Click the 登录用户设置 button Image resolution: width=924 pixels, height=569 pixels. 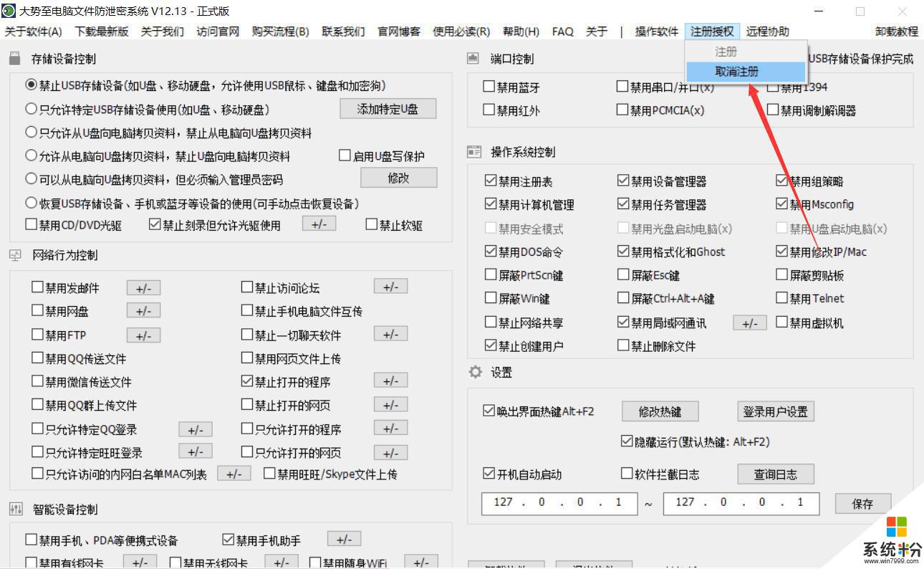pos(776,411)
